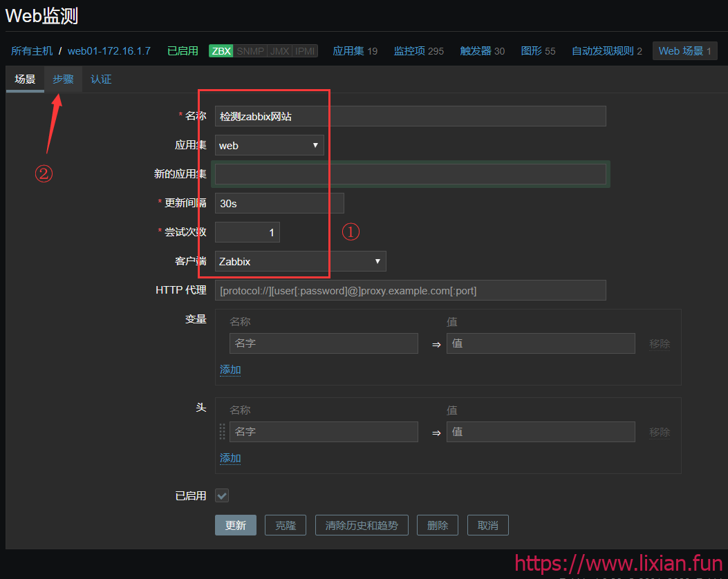Screen dimensions: 728x579
Task: Select the 场景 tab
Action: (x=25, y=79)
